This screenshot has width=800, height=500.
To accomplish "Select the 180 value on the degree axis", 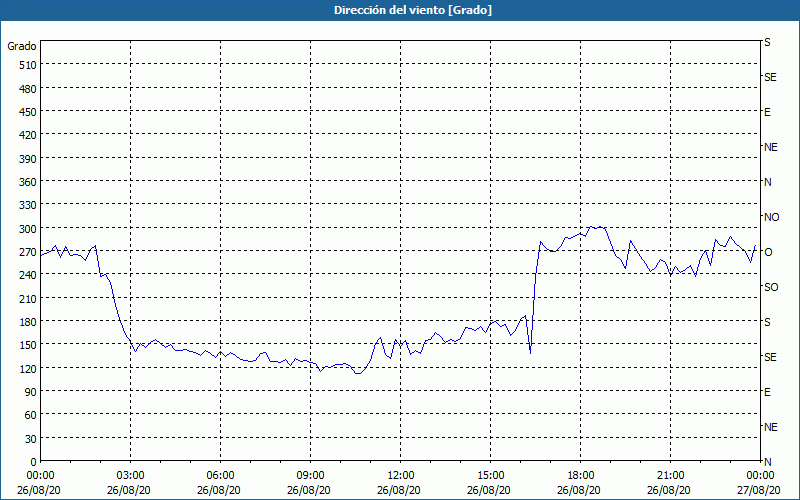I will [28, 322].
